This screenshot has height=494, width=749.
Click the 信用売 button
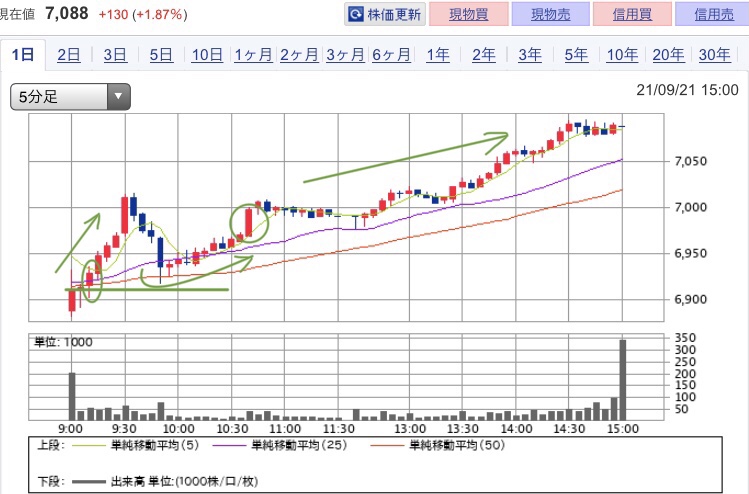click(713, 14)
